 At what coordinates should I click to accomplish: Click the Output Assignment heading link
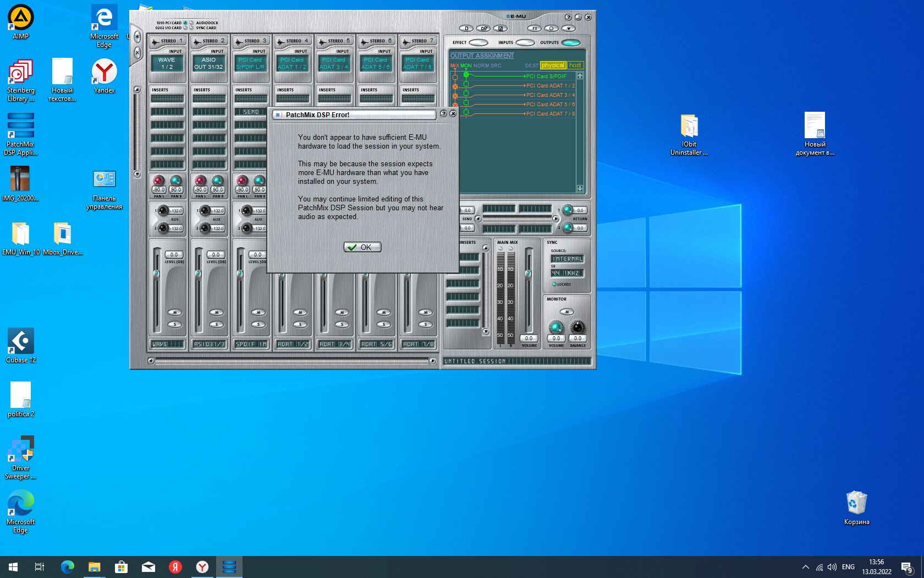tap(482, 56)
